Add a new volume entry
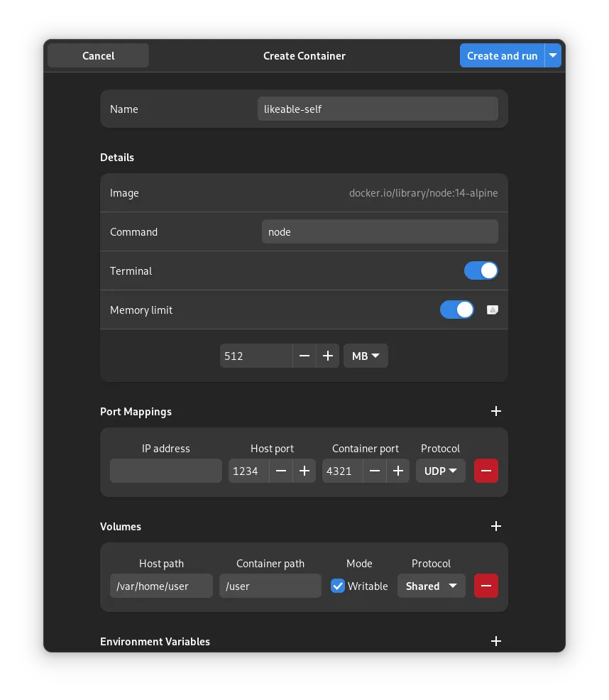This screenshot has height=700, width=609. 496,526
